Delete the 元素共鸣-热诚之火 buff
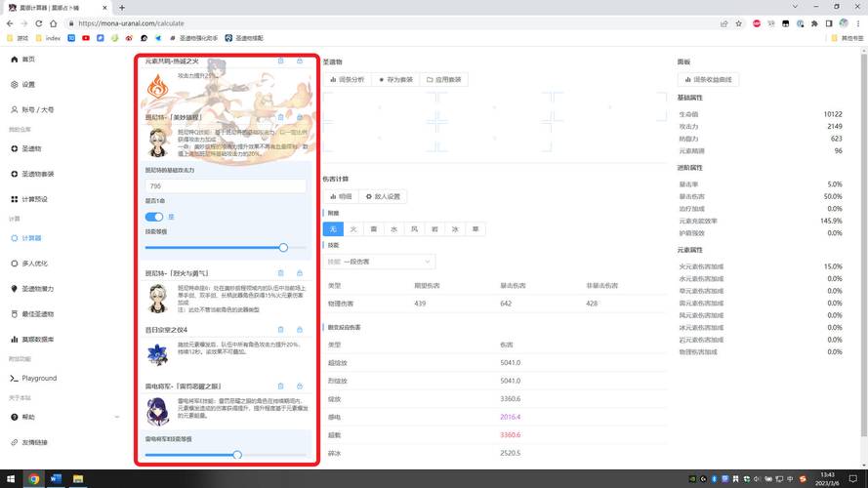This screenshot has height=488, width=868. [x=280, y=61]
